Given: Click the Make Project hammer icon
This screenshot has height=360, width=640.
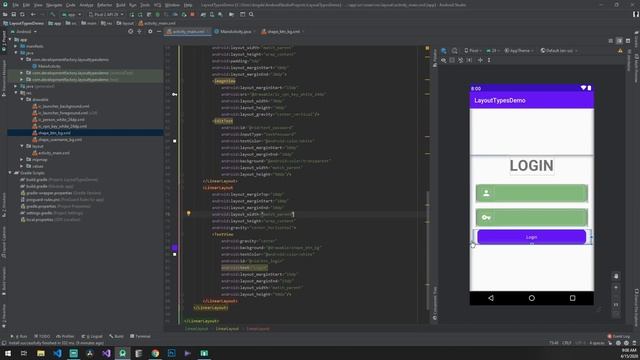Looking at the screenshot, I should click(x=53, y=14).
